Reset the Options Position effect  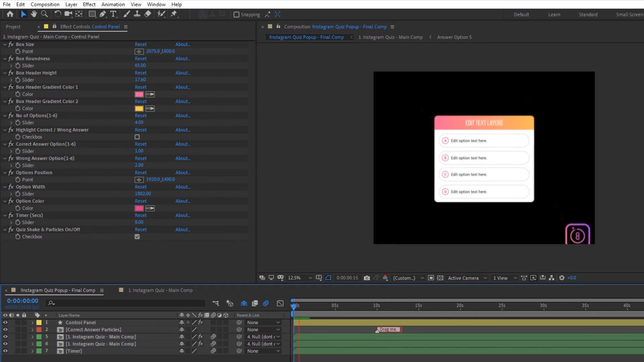pyautogui.click(x=141, y=173)
